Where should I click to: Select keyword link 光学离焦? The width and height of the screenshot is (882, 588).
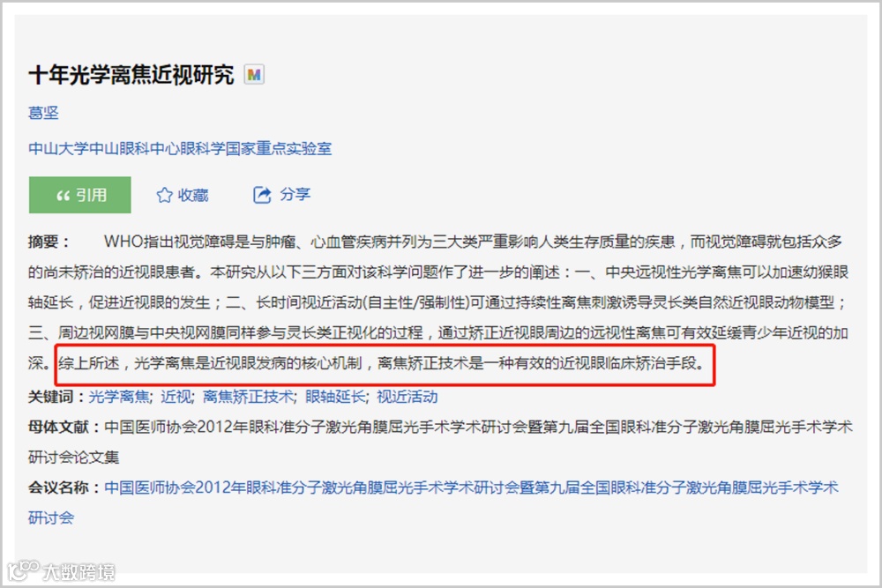(119, 397)
